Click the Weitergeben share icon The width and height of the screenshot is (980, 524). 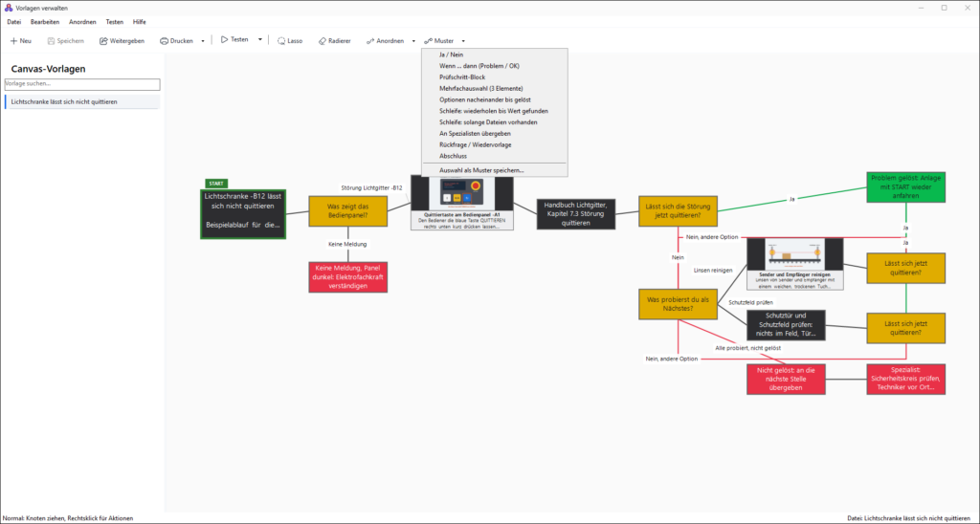pos(103,40)
